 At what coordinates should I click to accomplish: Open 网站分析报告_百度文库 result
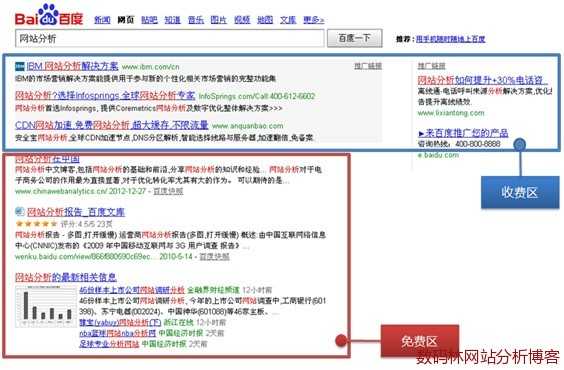76,212
